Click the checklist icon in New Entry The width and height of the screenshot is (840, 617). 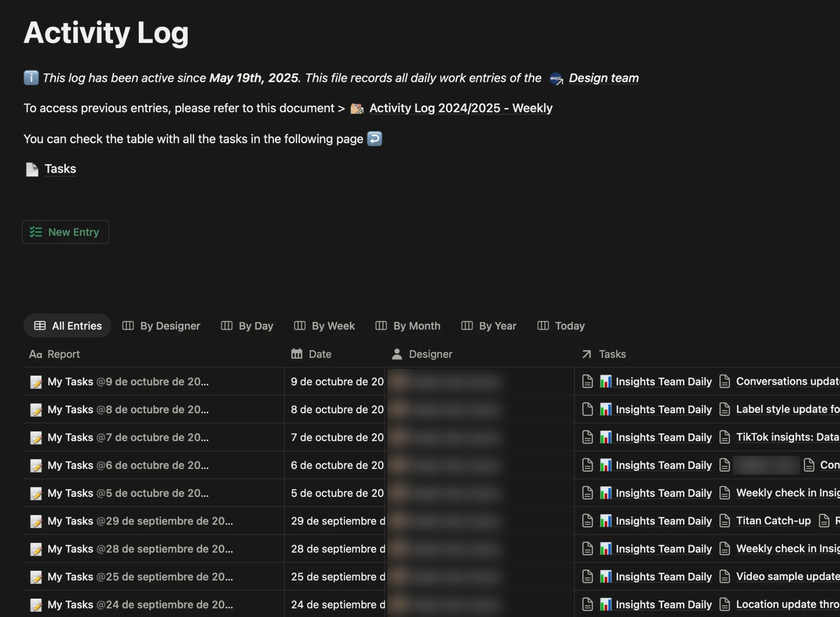tap(36, 232)
